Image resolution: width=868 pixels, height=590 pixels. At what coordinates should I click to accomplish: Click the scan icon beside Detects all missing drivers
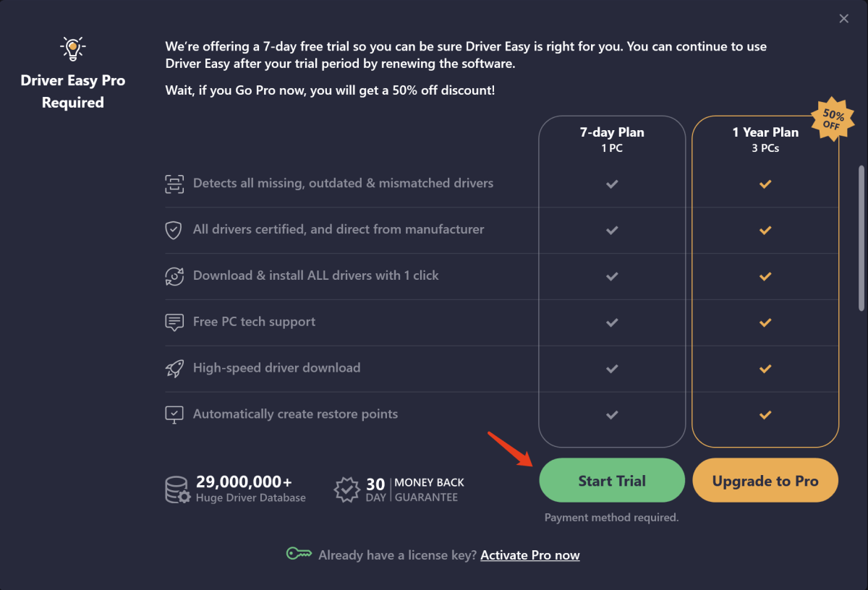(x=174, y=184)
